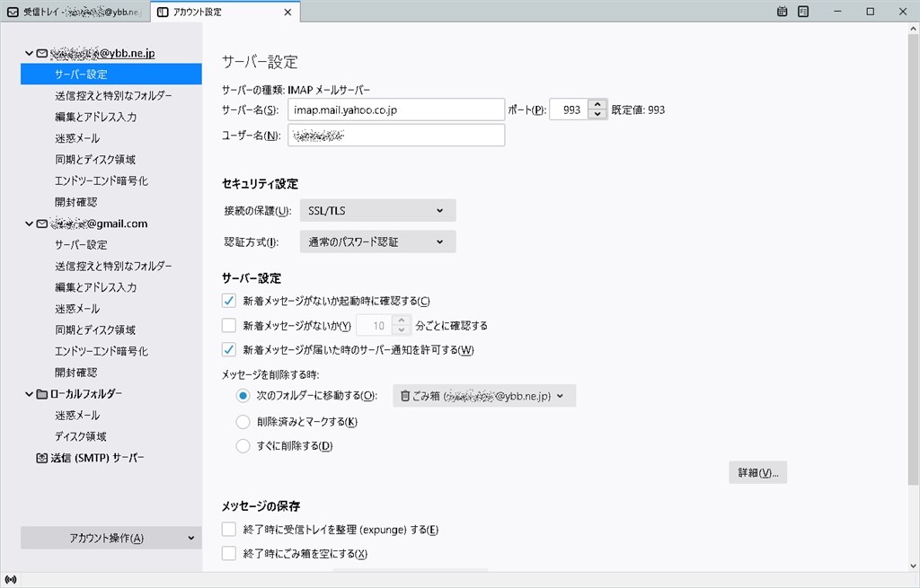Click the online status icon in the status bar
Image resolution: width=920 pixels, height=588 pixels.
11,580
